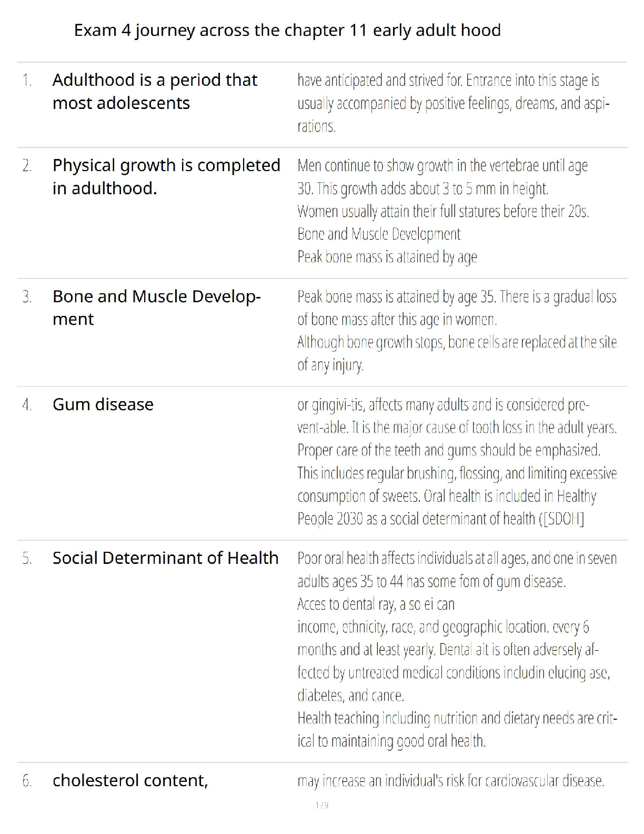The height and width of the screenshot is (834, 644).
Task: Click the line 'Men continue to show growth'
Action: [x=442, y=166]
